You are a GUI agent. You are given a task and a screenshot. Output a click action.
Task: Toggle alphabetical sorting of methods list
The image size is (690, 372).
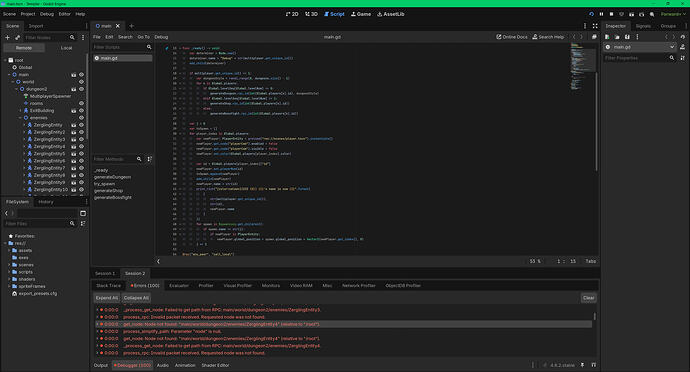pyautogui.click(x=149, y=159)
